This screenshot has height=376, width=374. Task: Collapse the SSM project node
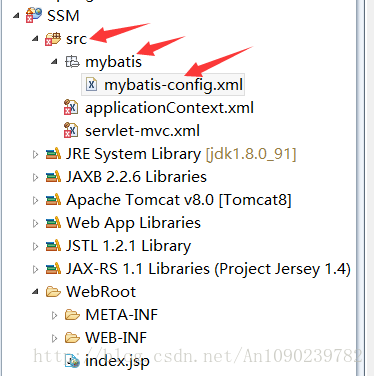pyautogui.click(x=16, y=16)
